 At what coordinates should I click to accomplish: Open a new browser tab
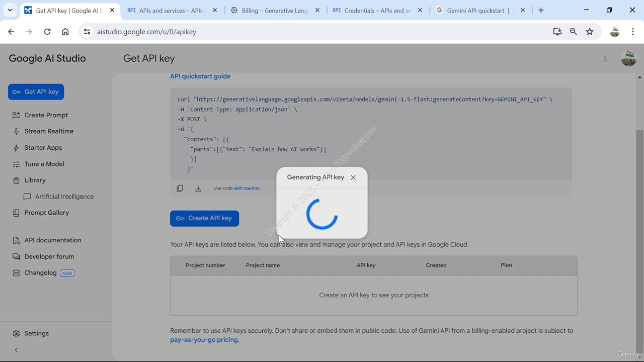pyautogui.click(x=541, y=11)
